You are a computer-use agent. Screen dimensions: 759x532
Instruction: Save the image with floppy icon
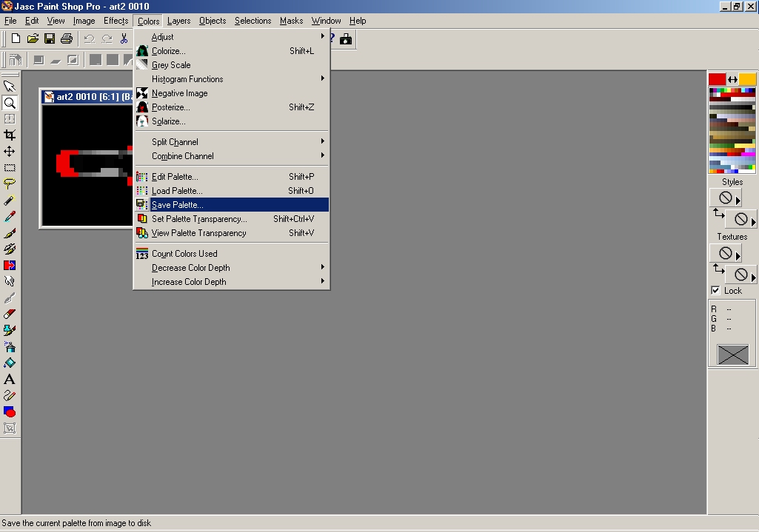click(x=50, y=38)
